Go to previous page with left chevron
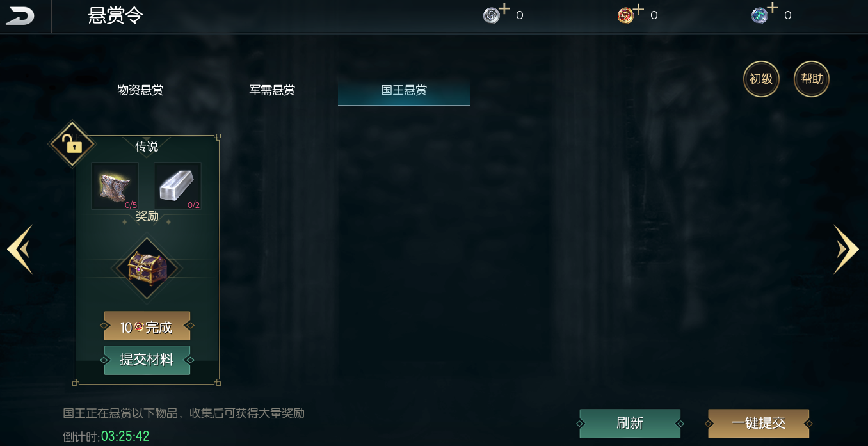 coord(20,250)
